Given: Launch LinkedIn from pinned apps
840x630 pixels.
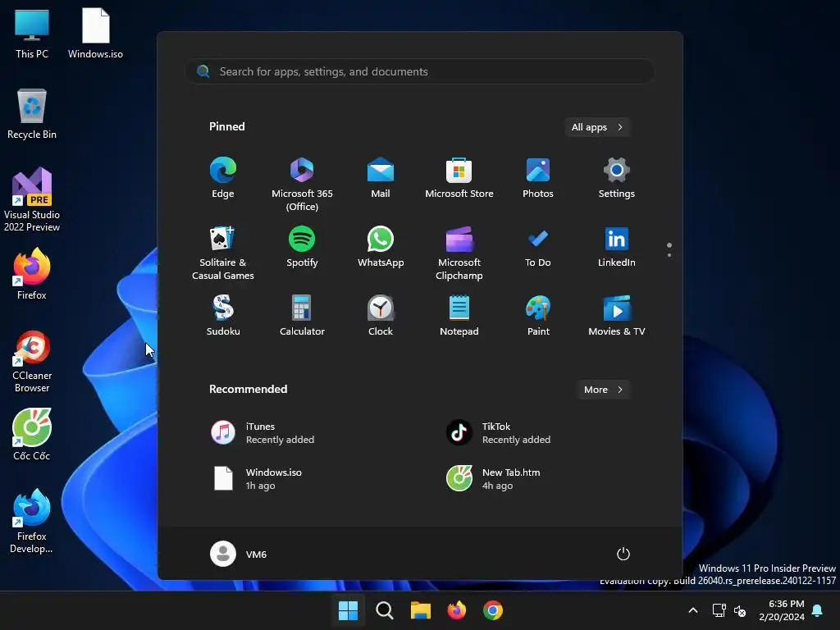Looking at the screenshot, I should pyautogui.click(x=617, y=247).
